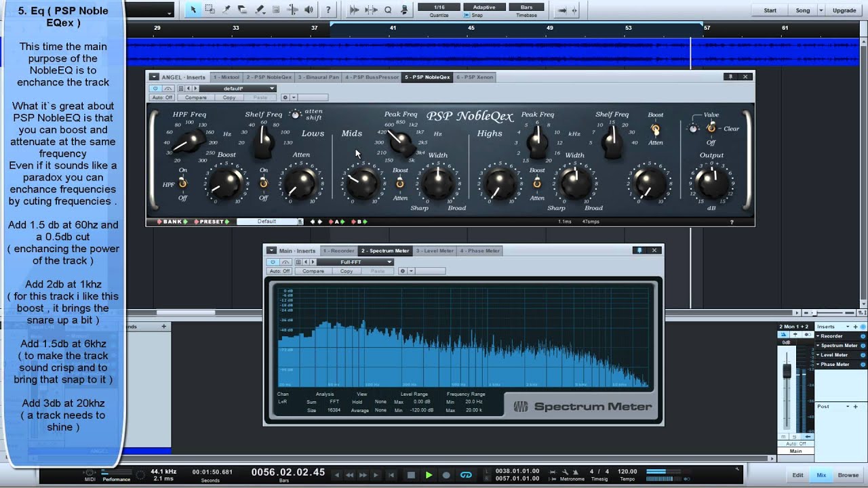Switch to 3 - Level Meter tab
Screen dimensions: 868x488
(x=435, y=251)
